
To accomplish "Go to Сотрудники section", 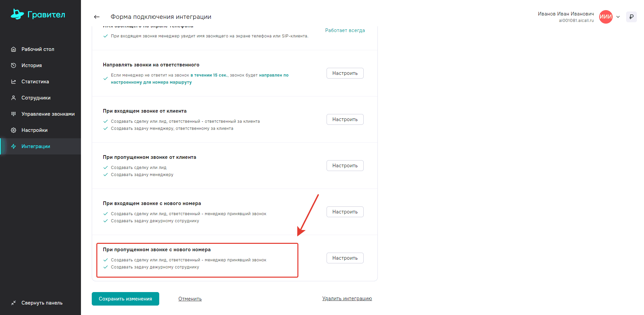I will tap(36, 98).
